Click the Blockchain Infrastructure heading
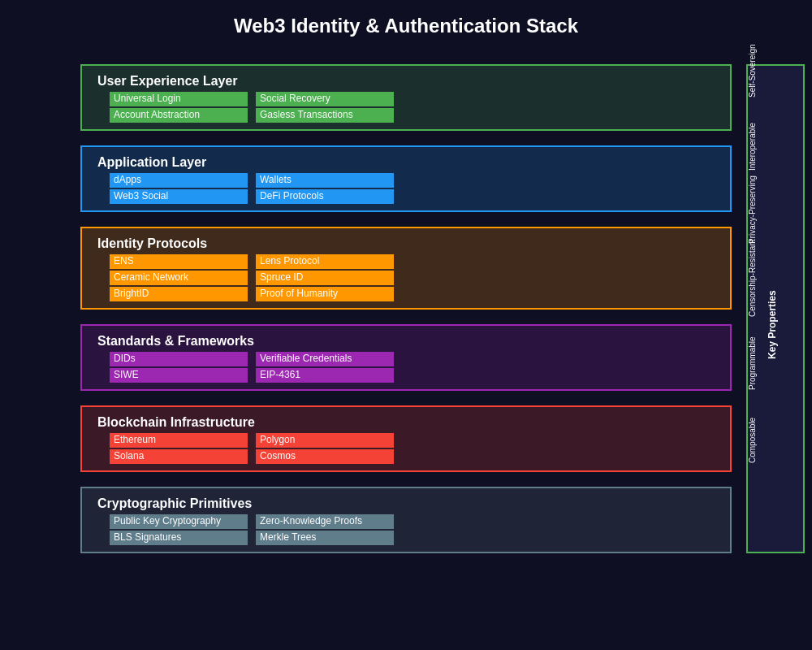Screen dimensions: 812x650 [x=176, y=422]
